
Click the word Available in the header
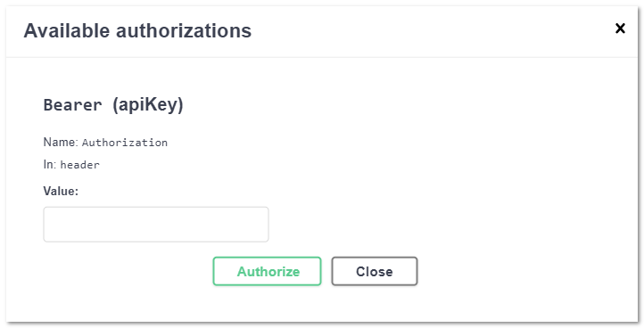click(x=67, y=31)
